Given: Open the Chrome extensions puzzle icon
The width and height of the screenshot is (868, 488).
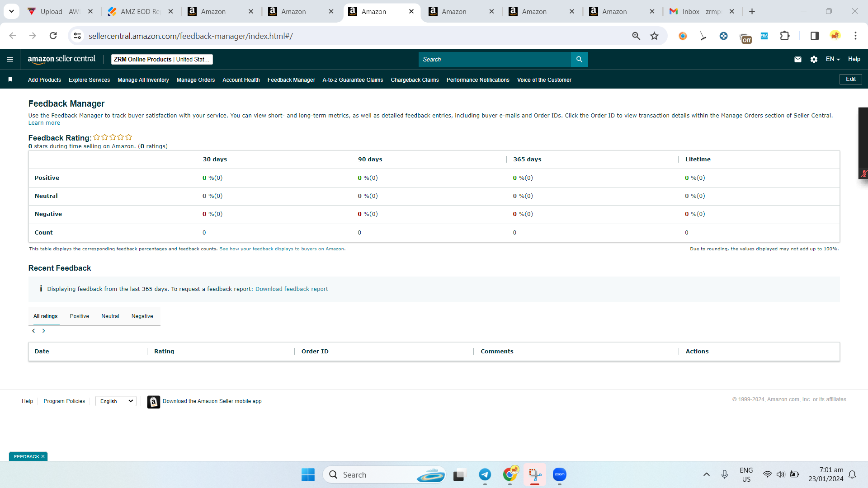Looking at the screenshot, I should coord(785,36).
